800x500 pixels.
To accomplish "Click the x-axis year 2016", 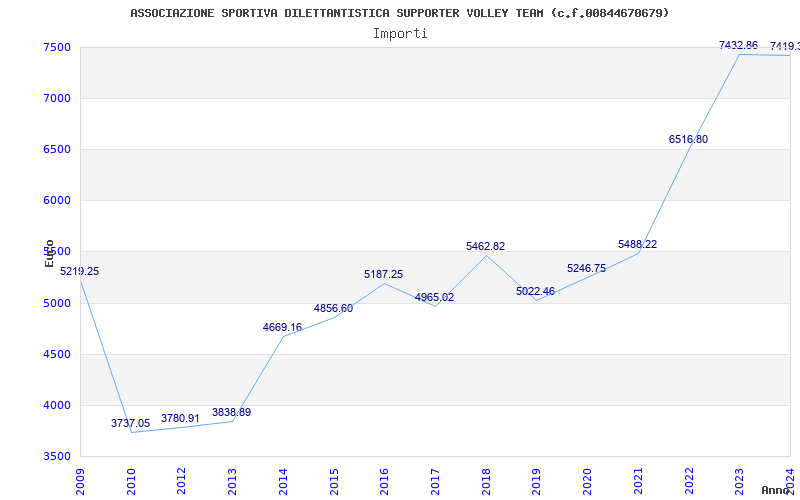I will click(384, 481).
